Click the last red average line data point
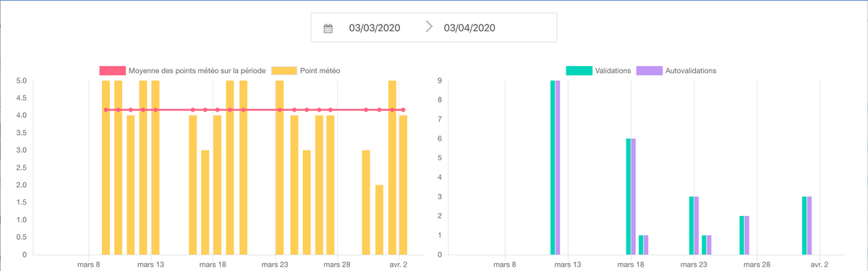The height and width of the screenshot is (271, 868). click(404, 110)
